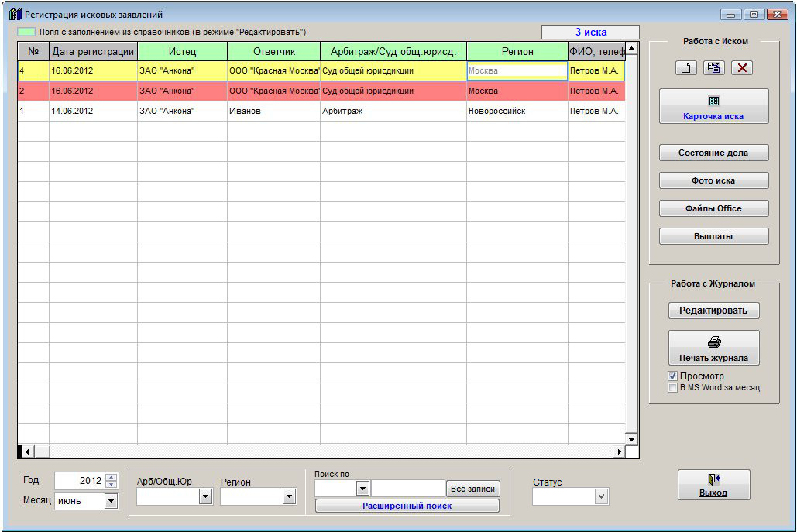Viewport: 797px width, 532px height.
Task: Click the Дата регистрации column header
Action: point(93,51)
